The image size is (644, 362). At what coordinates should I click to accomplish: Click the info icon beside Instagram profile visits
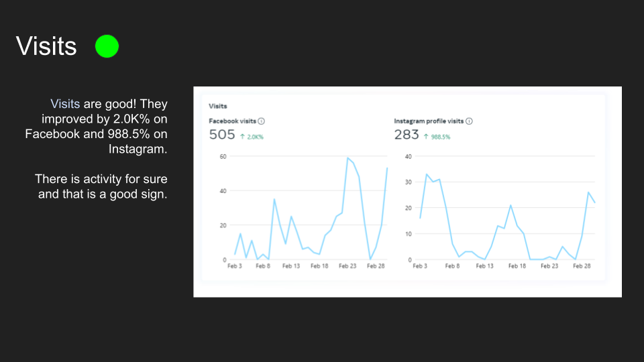coord(469,121)
